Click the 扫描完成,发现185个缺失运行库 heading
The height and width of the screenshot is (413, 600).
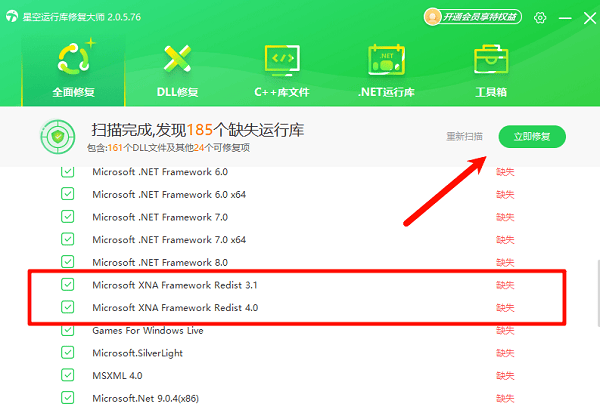[x=197, y=130]
